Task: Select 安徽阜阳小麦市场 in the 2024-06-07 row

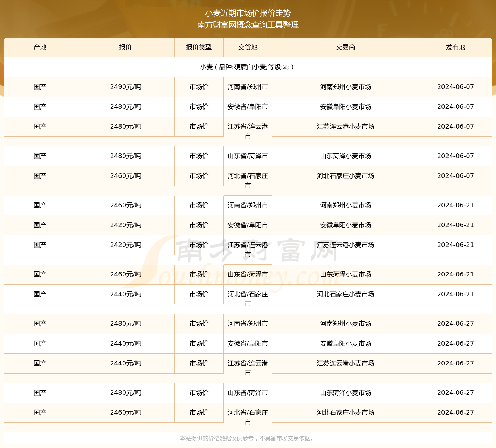Action: pos(345,107)
